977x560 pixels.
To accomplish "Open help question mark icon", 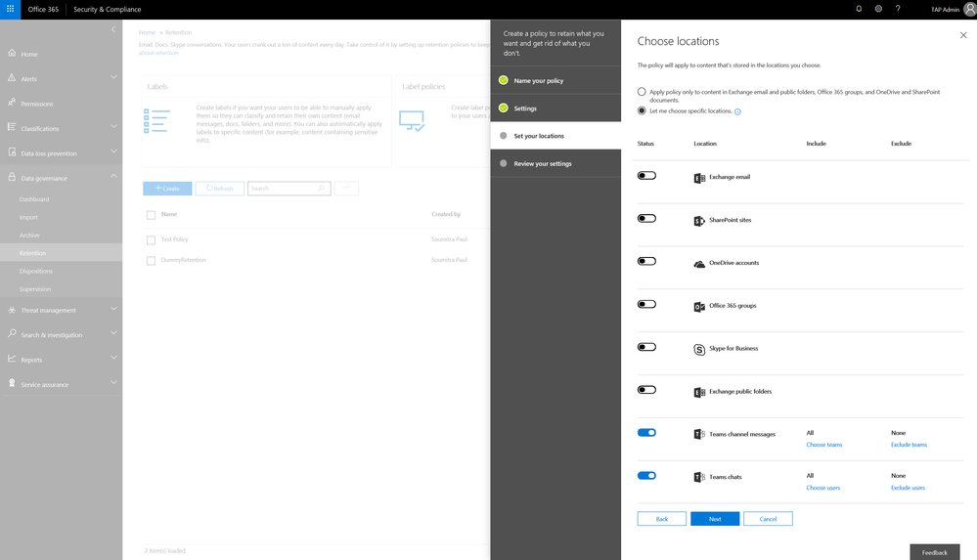I will 898,9.
